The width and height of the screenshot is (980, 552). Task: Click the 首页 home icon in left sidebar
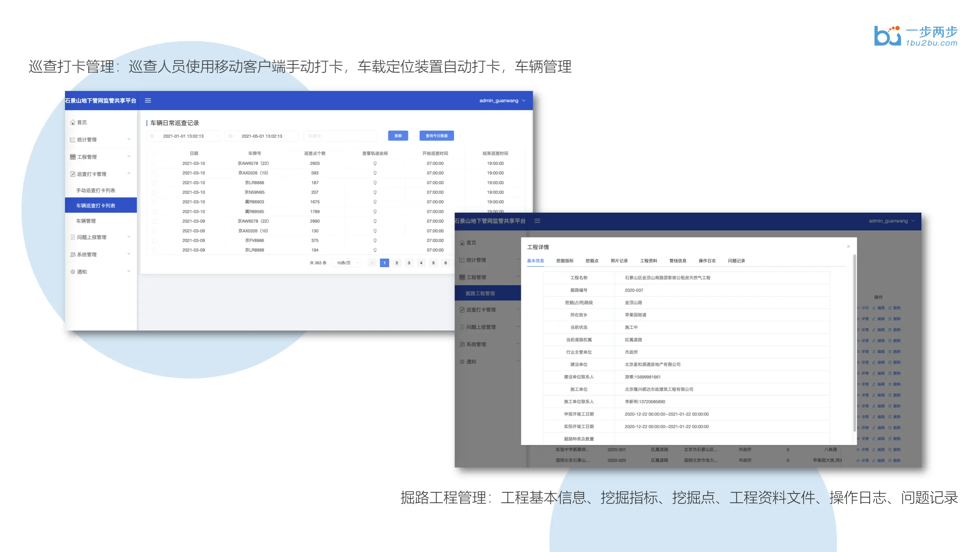pos(73,122)
